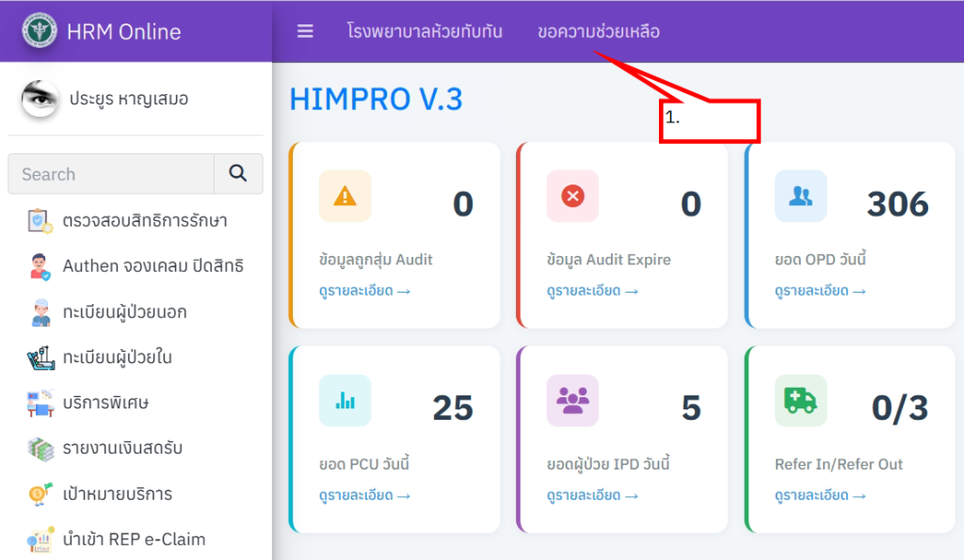Image resolution: width=964 pixels, height=560 pixels.
Task: Click the red X Audit Expire icon
Action: 572,196
